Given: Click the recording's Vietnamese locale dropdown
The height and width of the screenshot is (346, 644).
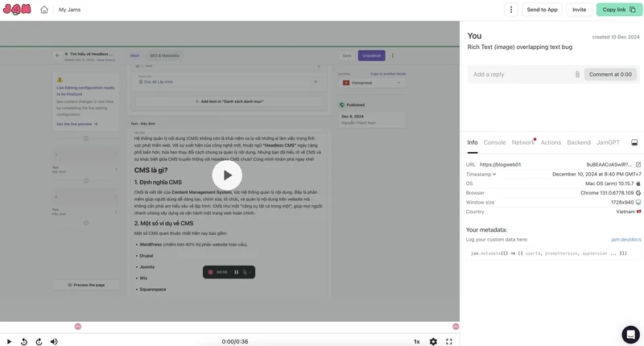Looking at the screenshot, I should (372, 83).
